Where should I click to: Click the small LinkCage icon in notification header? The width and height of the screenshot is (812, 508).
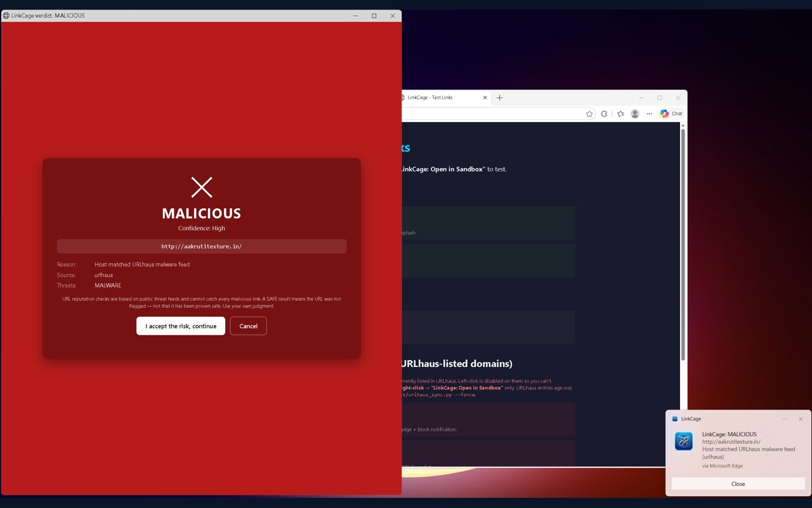[x=675, y=419]
